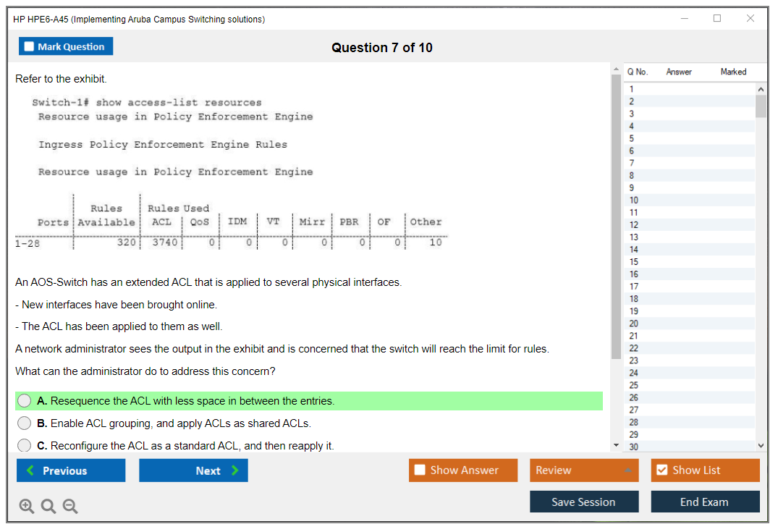Pick option C standard ACL radio button
The width and height of the screenshot is (778, 532).
[25, 446]
